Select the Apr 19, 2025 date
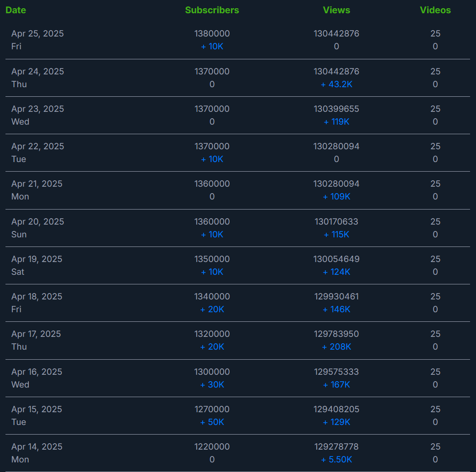476x472 pixels. pos(37,259)
